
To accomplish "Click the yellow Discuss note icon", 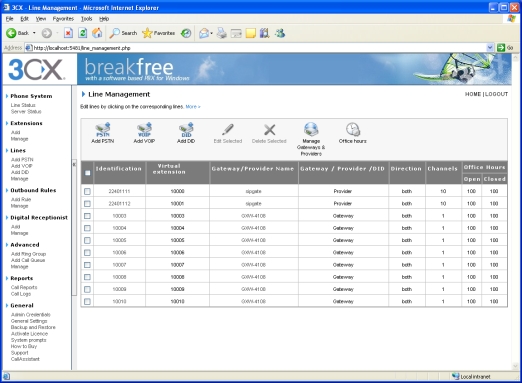I will 250,33.
